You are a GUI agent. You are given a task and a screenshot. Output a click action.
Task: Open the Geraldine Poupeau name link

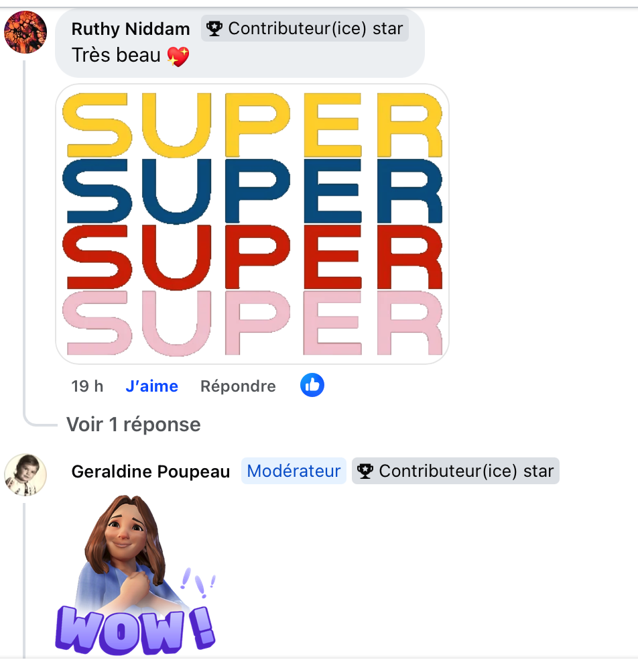151,471
